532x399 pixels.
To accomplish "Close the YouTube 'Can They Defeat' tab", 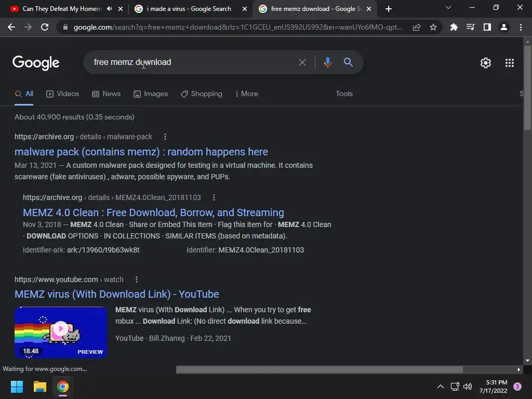I will pyautogui.click(x=121, y=9).
